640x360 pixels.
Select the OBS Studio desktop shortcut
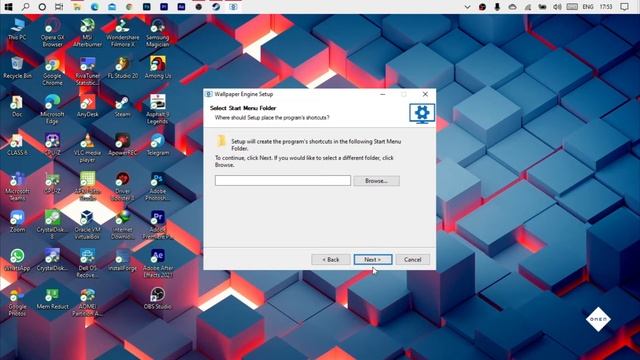(158, 298)
